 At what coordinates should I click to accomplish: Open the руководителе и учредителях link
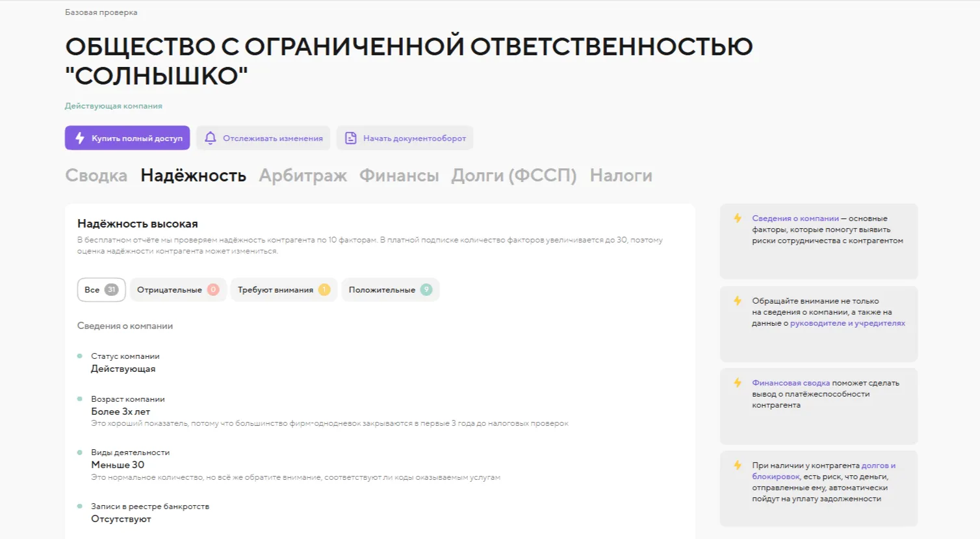click(x=847, y=323)
